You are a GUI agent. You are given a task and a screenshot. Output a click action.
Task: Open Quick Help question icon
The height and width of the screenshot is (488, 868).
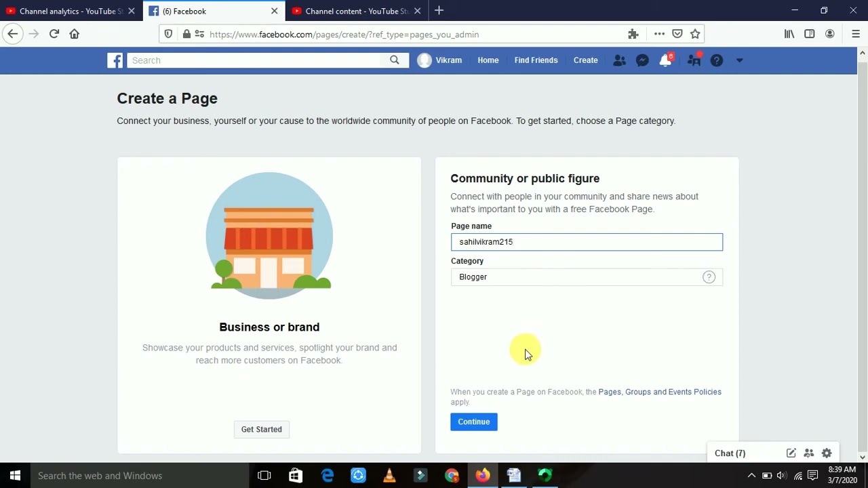pos(717,60)
